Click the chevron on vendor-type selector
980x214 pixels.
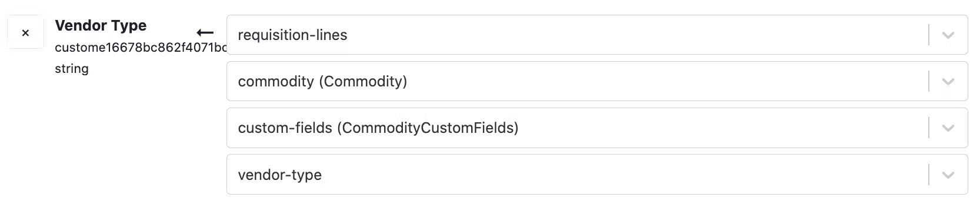948,175
